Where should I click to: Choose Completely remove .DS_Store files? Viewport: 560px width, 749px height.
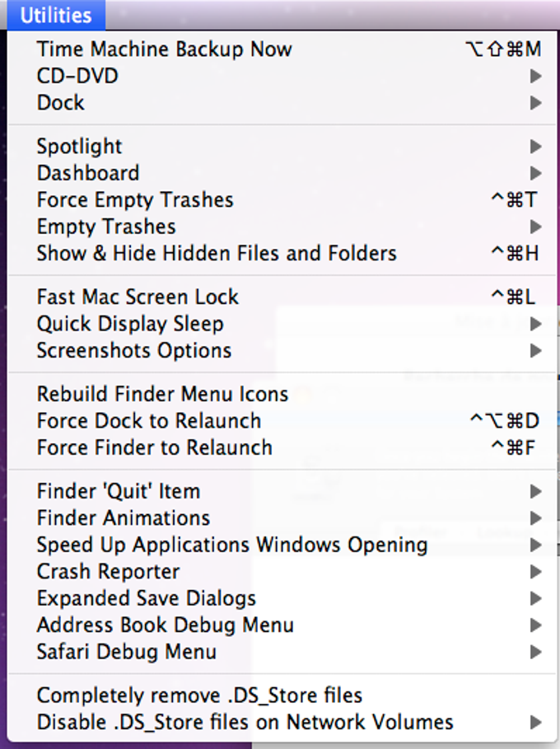point(282,695)
